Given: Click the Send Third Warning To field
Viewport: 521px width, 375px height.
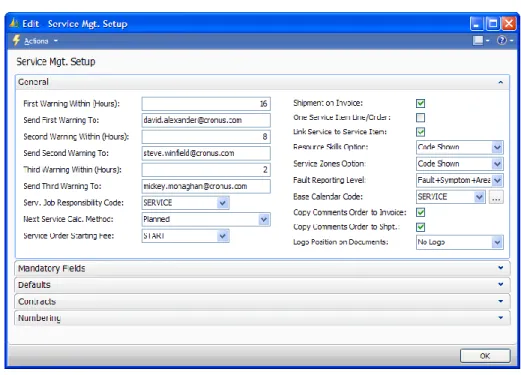Looking at the screenshot, I should 206,186.
